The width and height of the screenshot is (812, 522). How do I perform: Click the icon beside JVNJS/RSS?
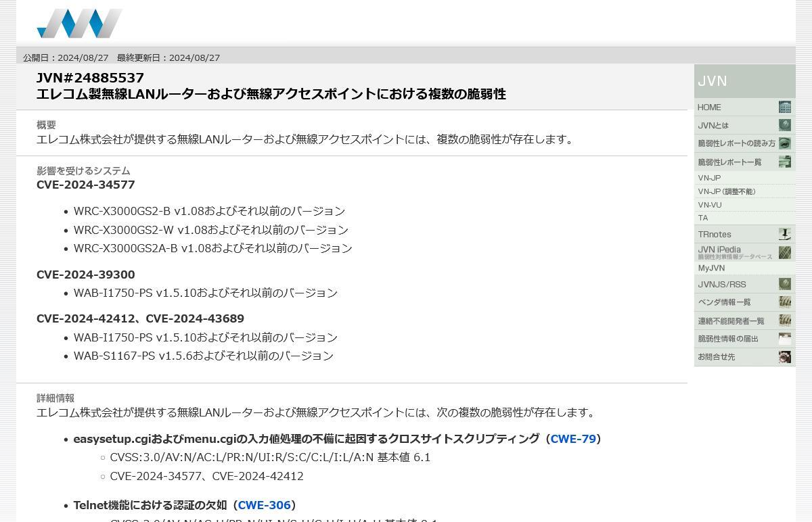coord(785,284)
